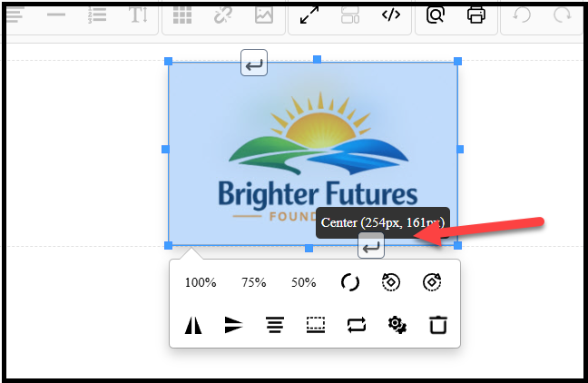Open image settings gear icon

(397, 325)
